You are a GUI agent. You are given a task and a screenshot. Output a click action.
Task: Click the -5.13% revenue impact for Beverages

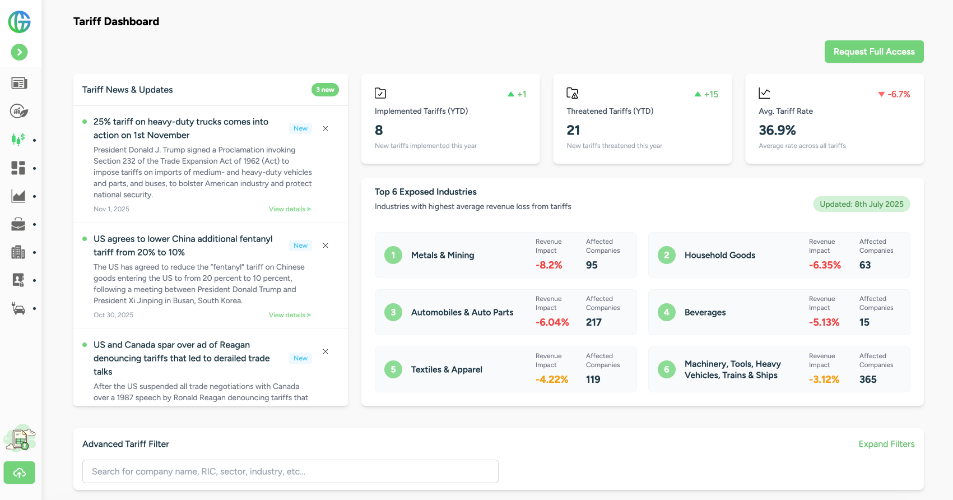[x=824, y=323]
